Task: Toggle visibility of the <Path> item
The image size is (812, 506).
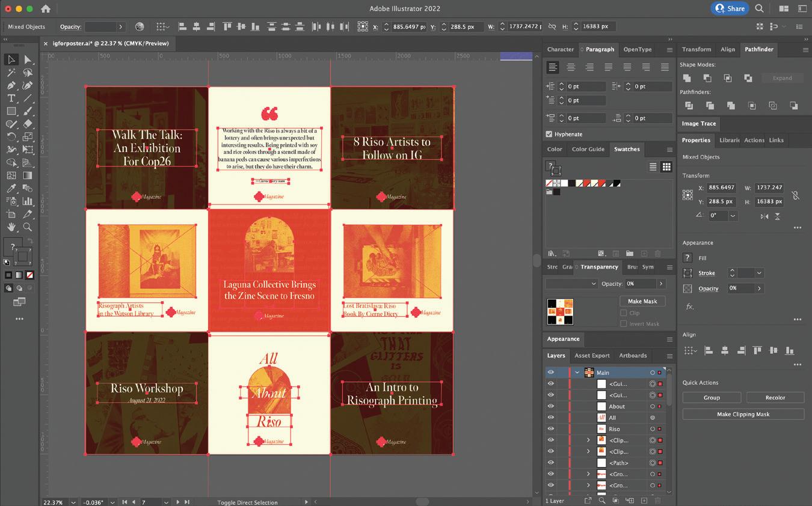Action: pyautogui.click(x=550, y=463)
